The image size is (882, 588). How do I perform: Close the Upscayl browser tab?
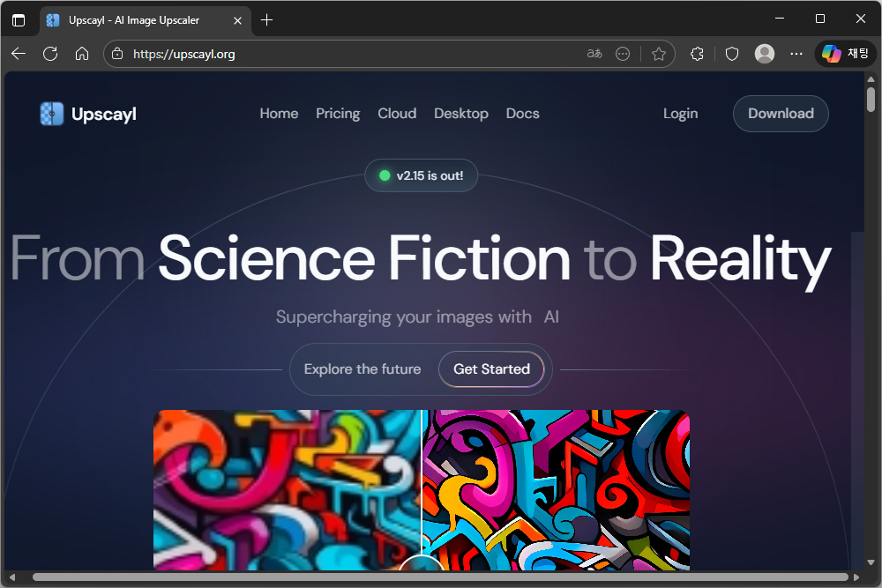click(237, 21)
